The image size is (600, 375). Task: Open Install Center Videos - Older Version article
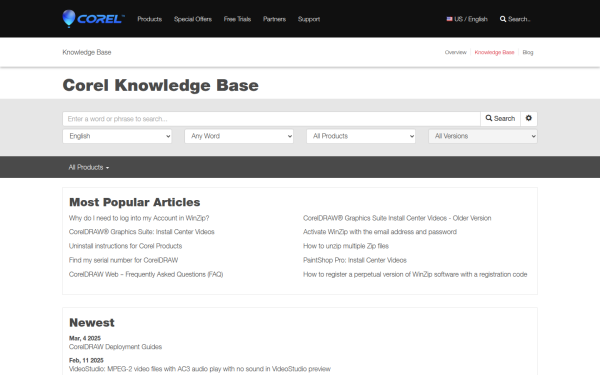click(397, 218)
